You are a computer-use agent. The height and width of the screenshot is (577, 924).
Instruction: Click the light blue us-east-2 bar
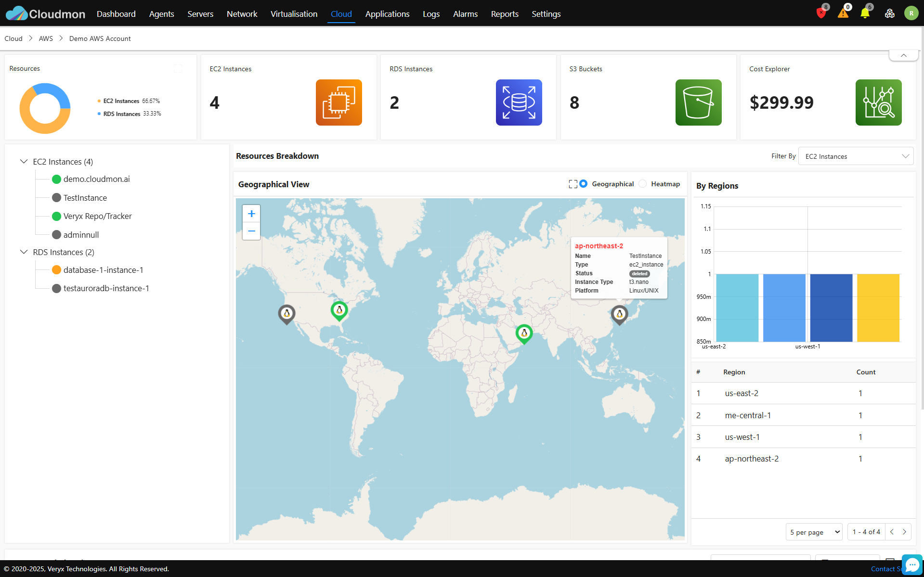737,308
